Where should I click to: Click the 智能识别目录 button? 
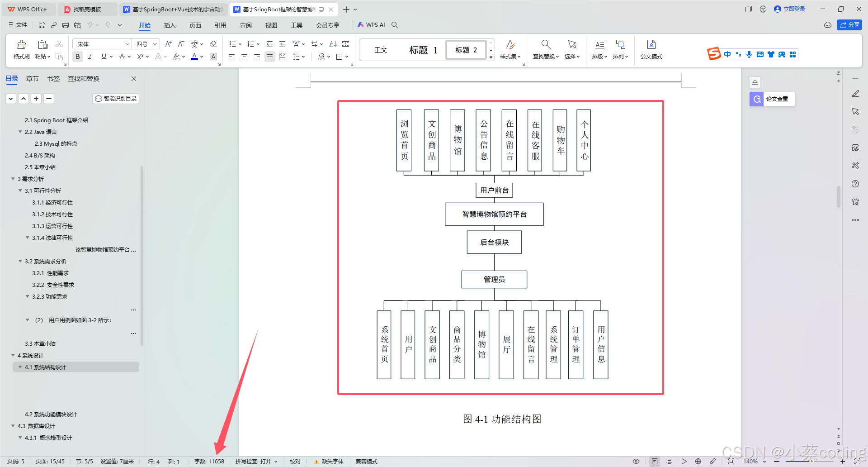coord(116,99)
